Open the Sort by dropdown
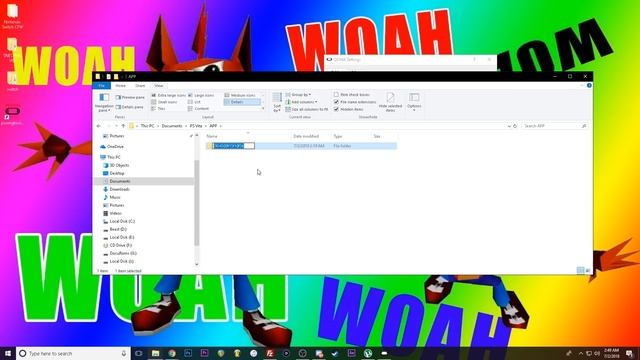 [277, 102]
